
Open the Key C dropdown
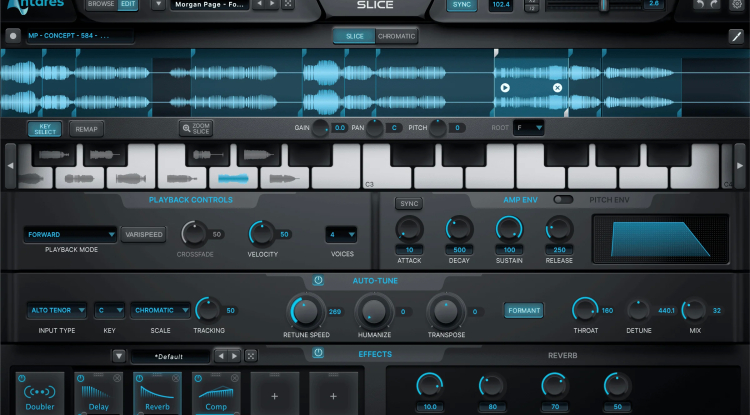point(110,310)
